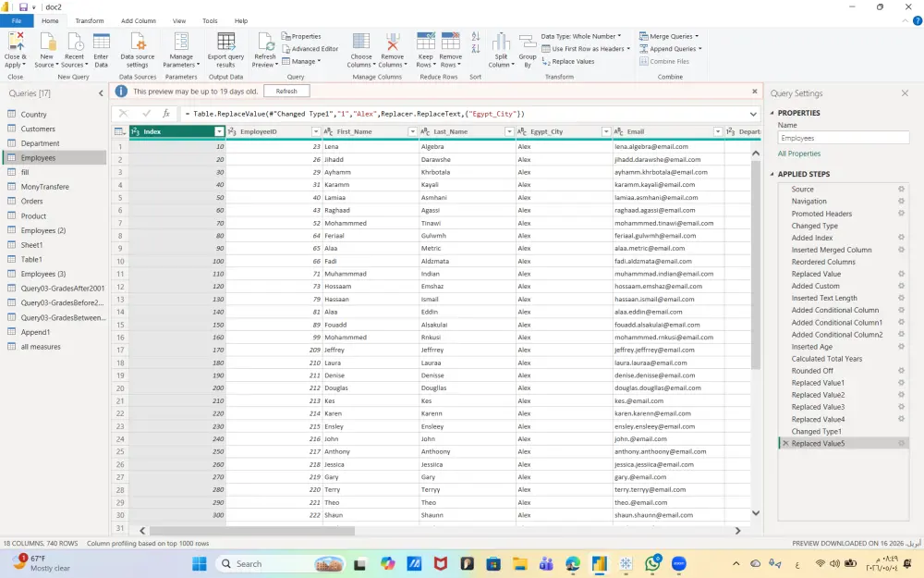Open Egypt_City column filter dropdown
The width and height of the screenshot is (924, 578).
(606, 131)
